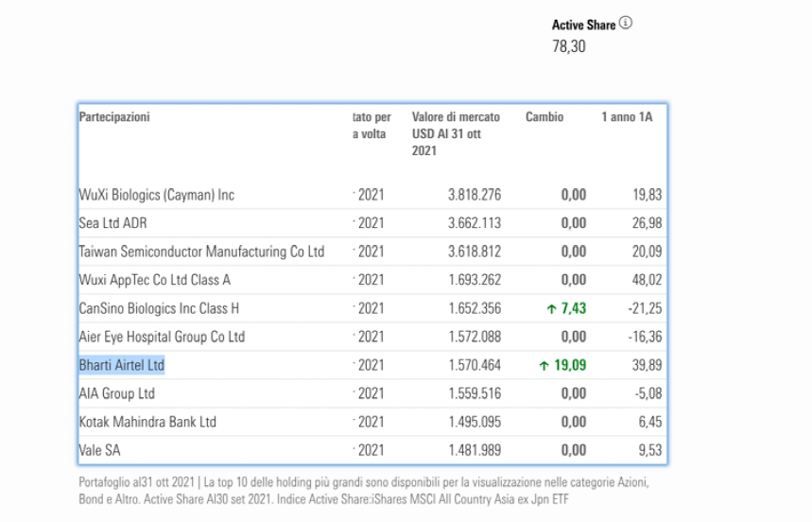Click 1-year return -5,08
The image size is (812, 522).
point(648,393)
